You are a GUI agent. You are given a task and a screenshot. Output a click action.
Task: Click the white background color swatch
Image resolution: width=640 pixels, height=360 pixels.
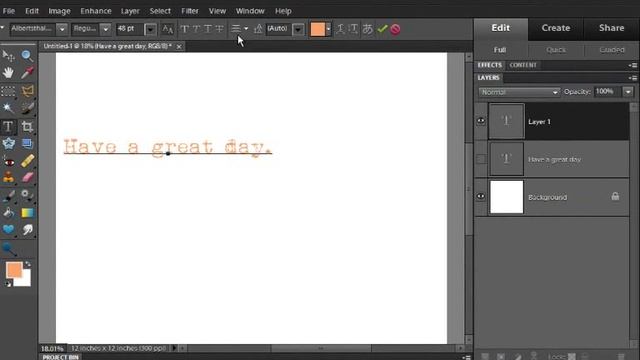tap(26, 281)
